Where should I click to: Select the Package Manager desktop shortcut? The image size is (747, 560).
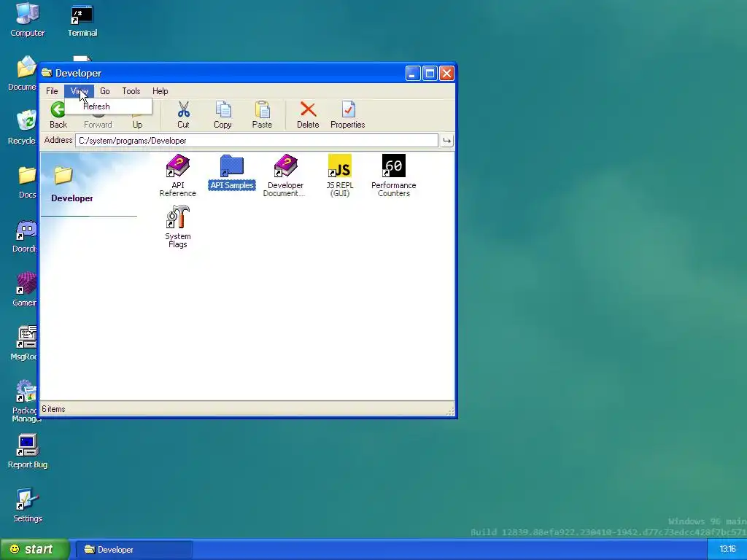[25, 401]
